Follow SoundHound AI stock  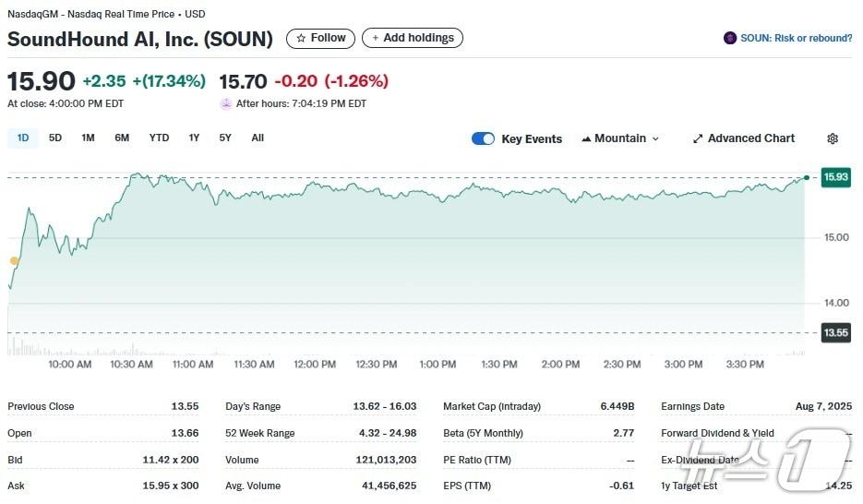point(320,38)
